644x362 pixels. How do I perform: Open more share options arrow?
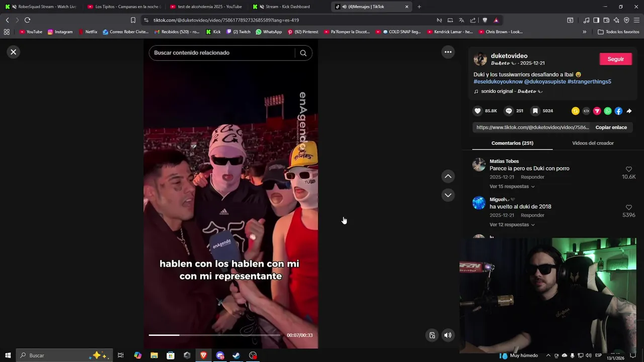tap(629, 111)
